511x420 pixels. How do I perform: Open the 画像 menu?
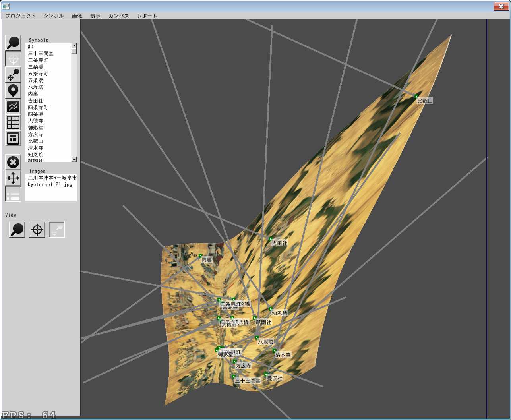click(77, 16)
